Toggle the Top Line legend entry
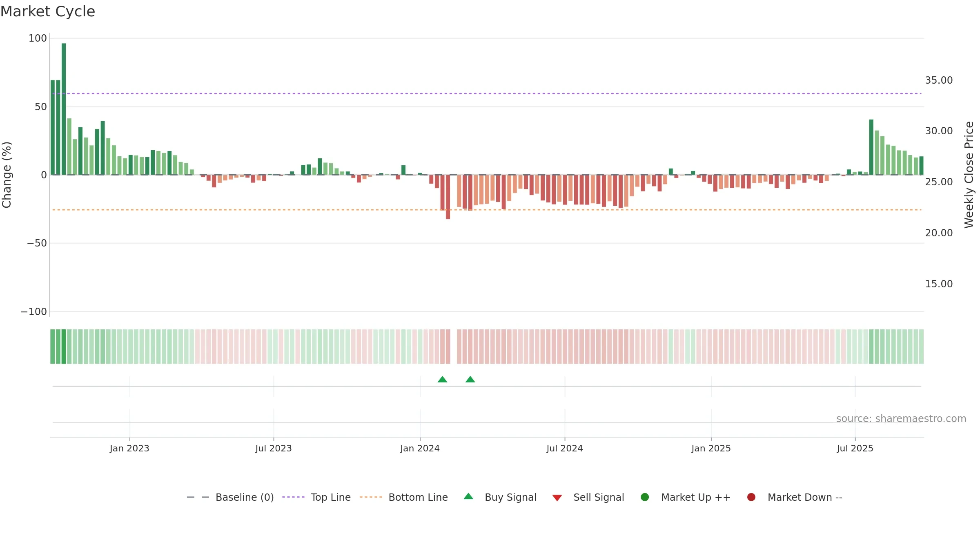Viewport: 980px width, 551px height. click(316, 497)
